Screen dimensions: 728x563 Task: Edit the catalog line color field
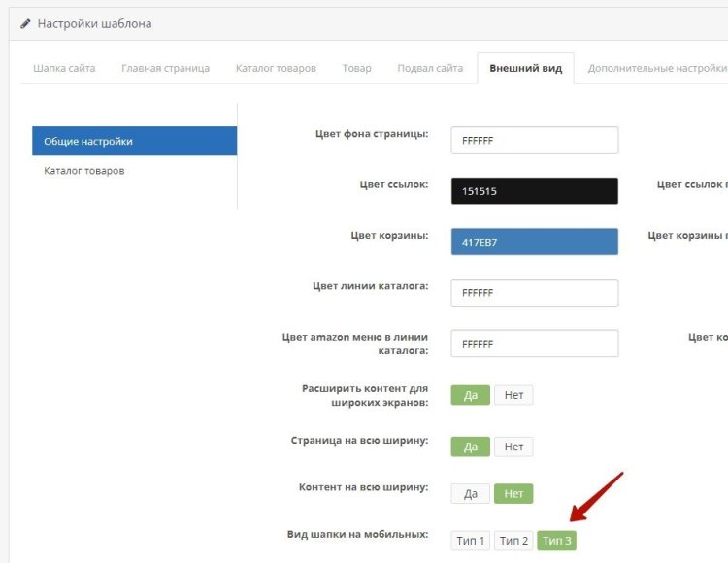coord(534,293)
